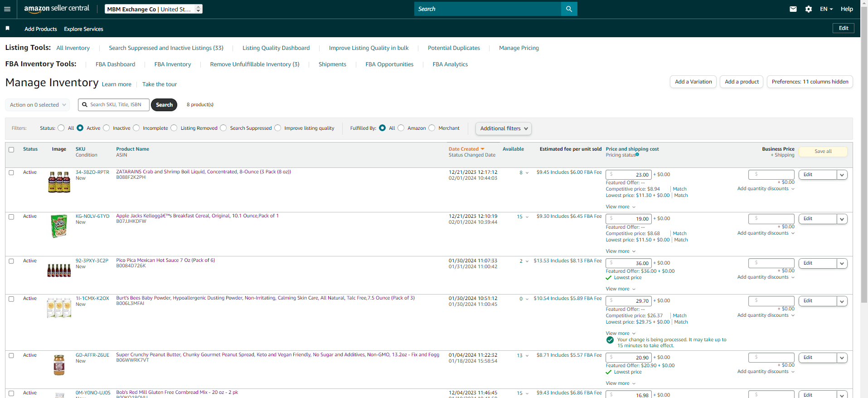Click the top header Search input
This screenshot has width=868, height=398.
pos(488,9)
